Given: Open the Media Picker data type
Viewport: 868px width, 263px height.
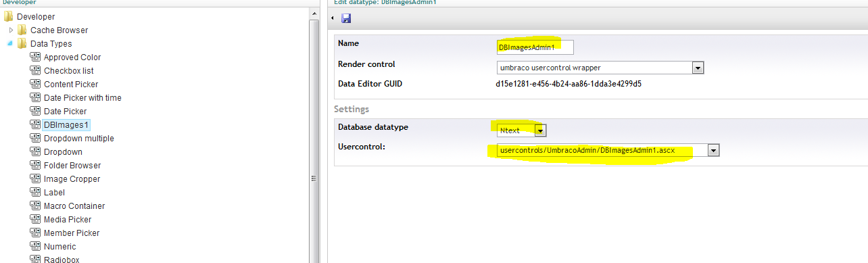Looking at the screenshot, I should coord(68,219).
